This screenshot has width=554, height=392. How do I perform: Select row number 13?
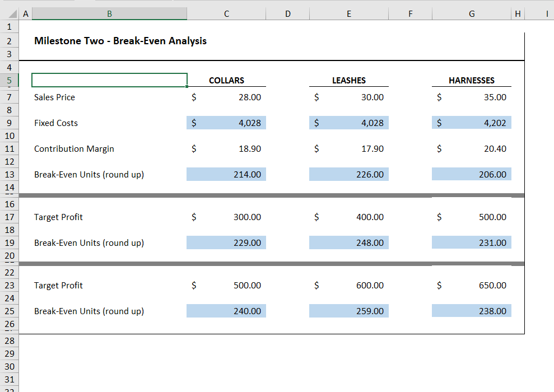tap(10, 174)
